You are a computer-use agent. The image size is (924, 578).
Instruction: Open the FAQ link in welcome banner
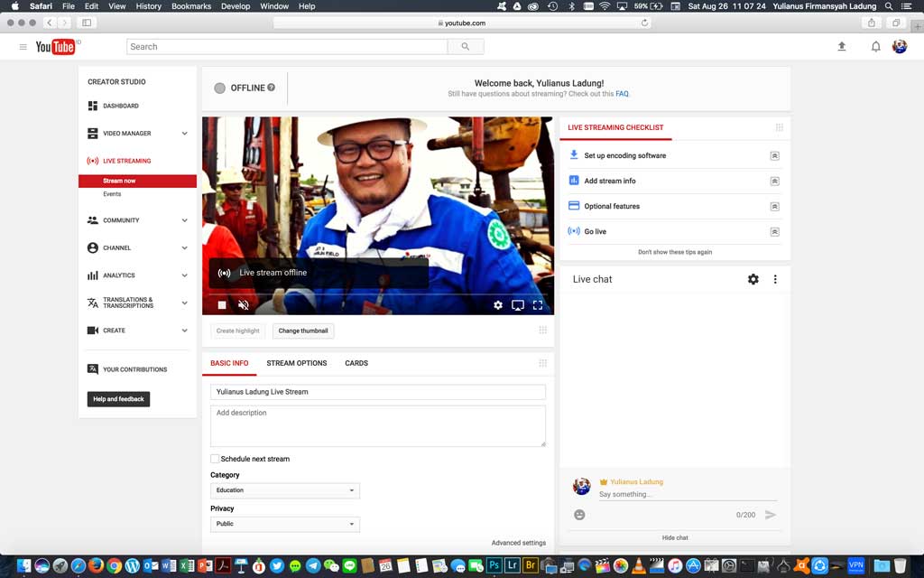coord(622,94)
